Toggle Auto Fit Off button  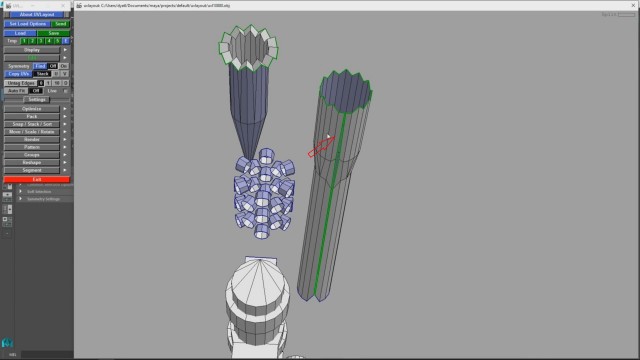coord(36,91)
